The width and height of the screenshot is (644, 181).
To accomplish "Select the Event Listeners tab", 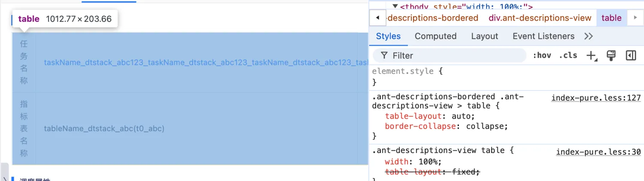I will point(543,37).
